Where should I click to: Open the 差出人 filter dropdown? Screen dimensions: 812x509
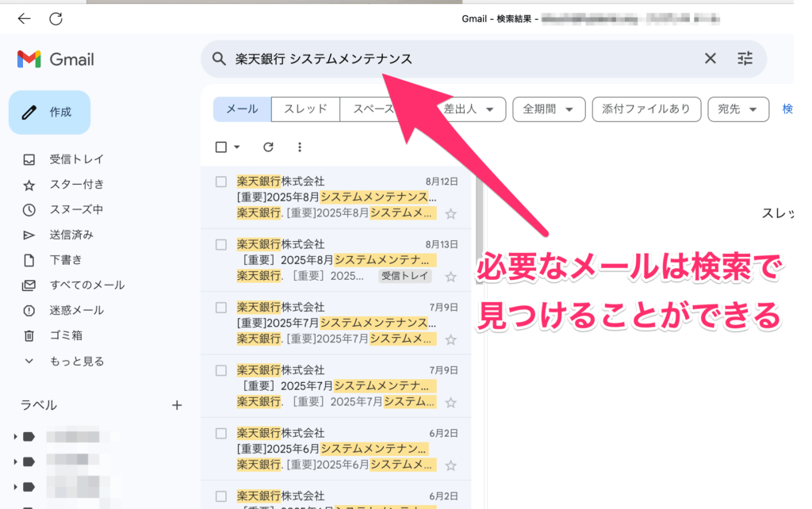[x=469, y=109]
